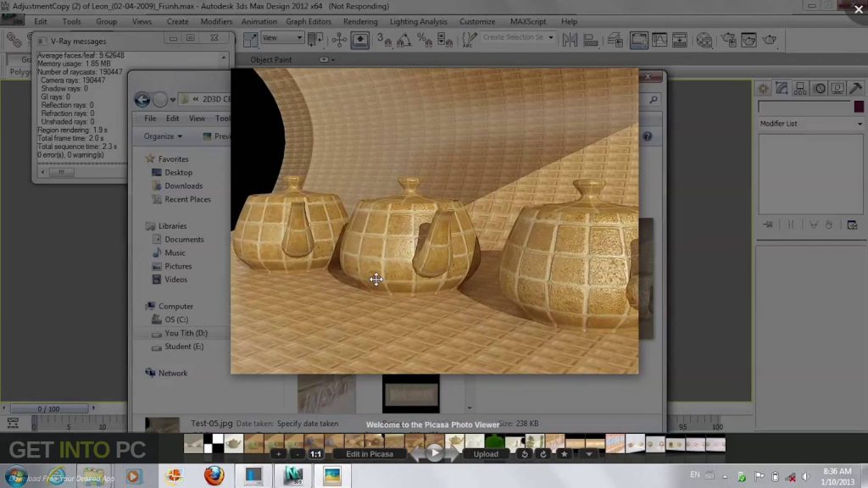
Task: Switch to 3ds Max on the taskbar
Action: pos(292,475)
